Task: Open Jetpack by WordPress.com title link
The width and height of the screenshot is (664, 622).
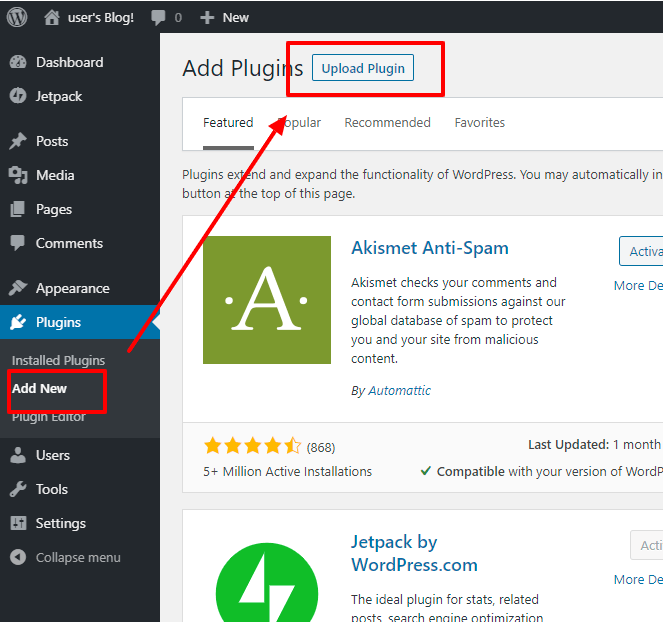Action: click(x=414, y=553)
